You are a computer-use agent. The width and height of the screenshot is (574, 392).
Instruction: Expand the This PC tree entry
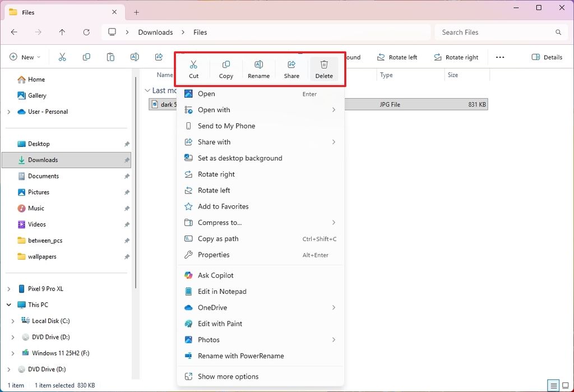[8, 305]
